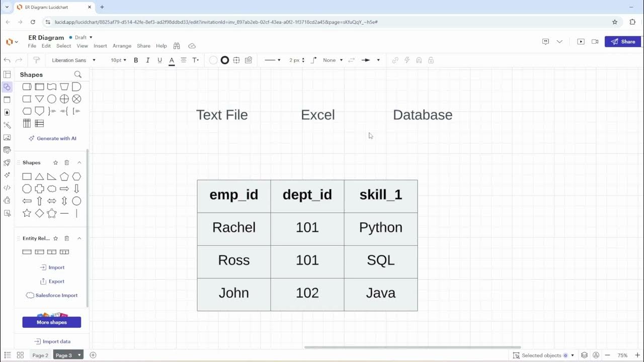Open the Liberation Sans font dropdown

(x=73, y=60)
